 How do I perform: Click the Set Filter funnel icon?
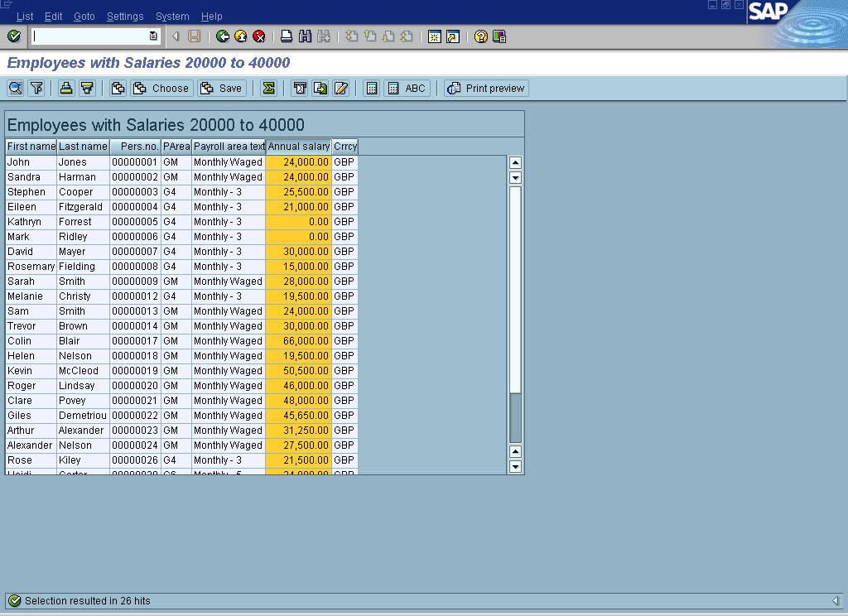point(36,88)
